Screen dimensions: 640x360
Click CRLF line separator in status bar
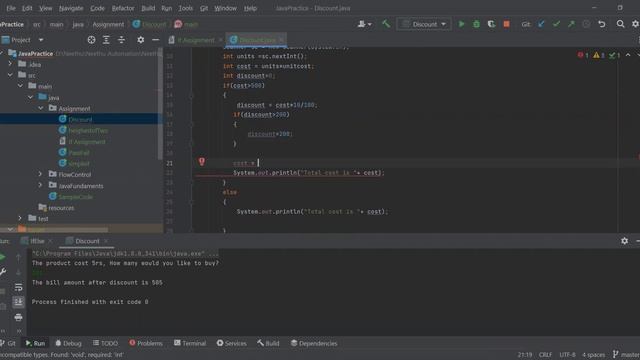(x=545, y=355)
